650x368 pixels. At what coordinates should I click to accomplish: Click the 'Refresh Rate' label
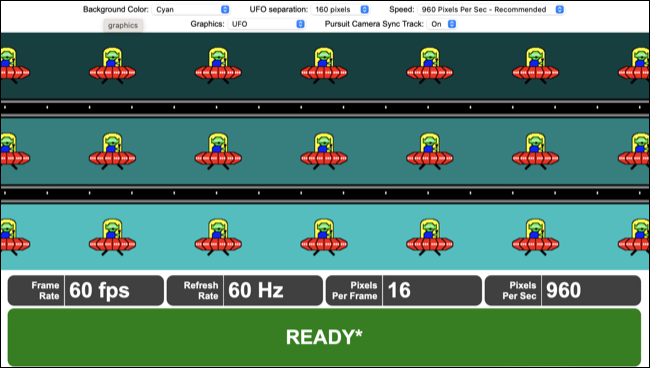pyautogui.click(x=201, y=291)
